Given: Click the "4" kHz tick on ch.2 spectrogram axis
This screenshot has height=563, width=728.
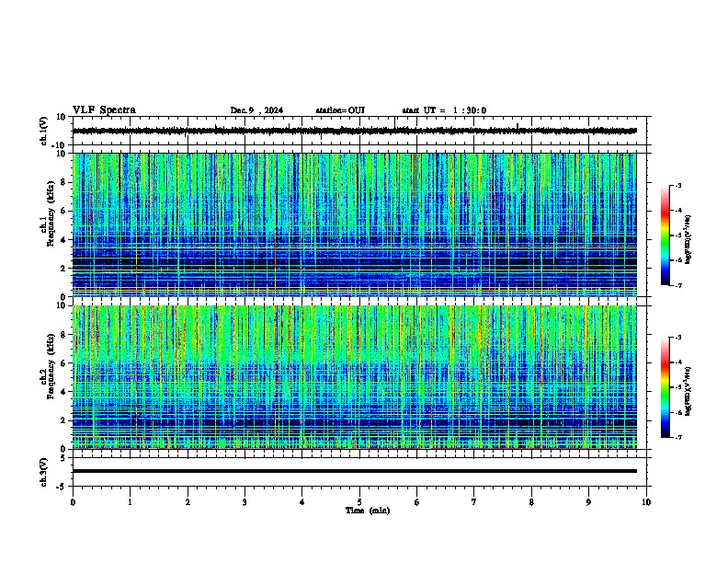Looking at the screenshot, I should pos(64,392).
